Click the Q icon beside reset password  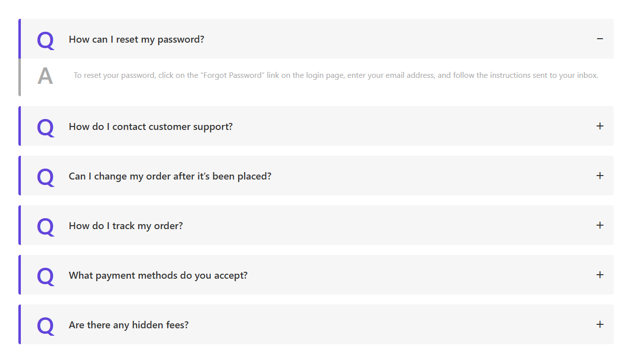45,40
